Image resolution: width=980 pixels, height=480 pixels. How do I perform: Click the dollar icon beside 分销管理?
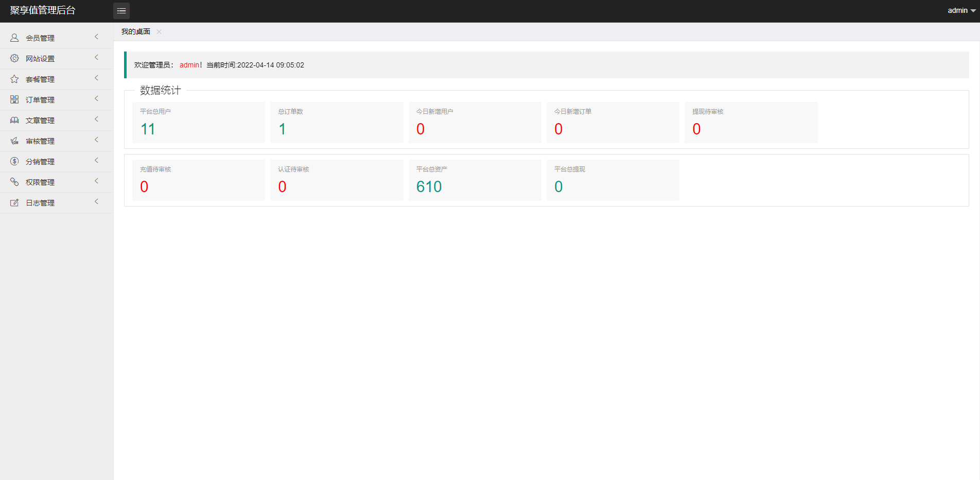[14, 161]
